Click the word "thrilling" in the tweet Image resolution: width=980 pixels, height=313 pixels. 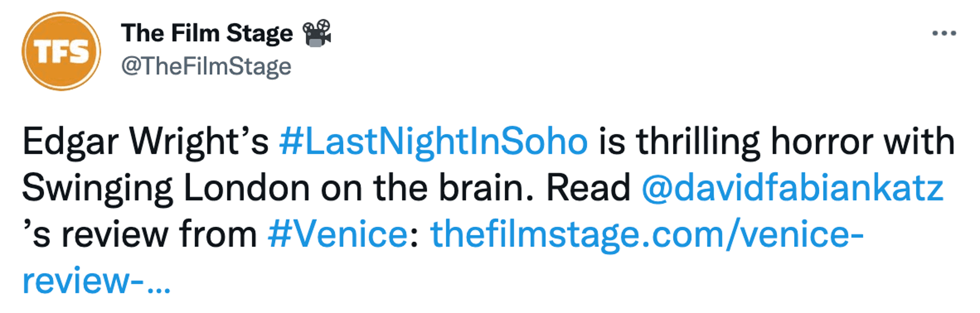click(698, 142)
